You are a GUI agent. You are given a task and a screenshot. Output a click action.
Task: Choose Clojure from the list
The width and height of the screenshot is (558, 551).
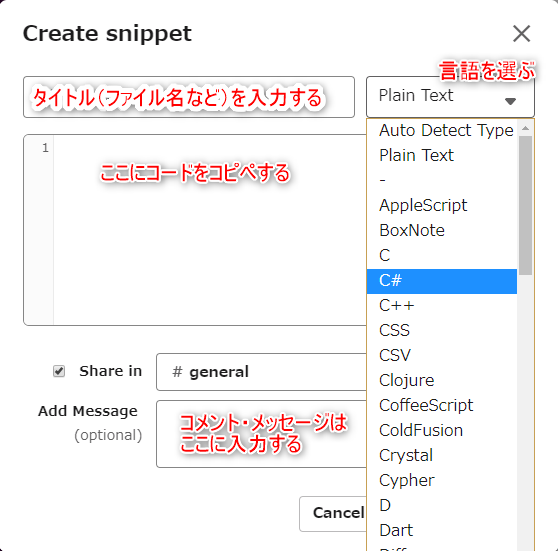442,381
